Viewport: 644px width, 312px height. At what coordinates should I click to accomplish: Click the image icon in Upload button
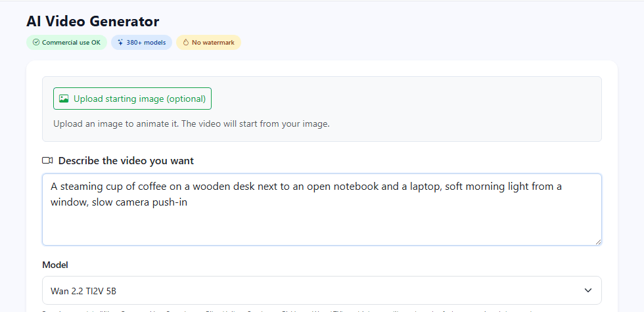pos(64,99)
